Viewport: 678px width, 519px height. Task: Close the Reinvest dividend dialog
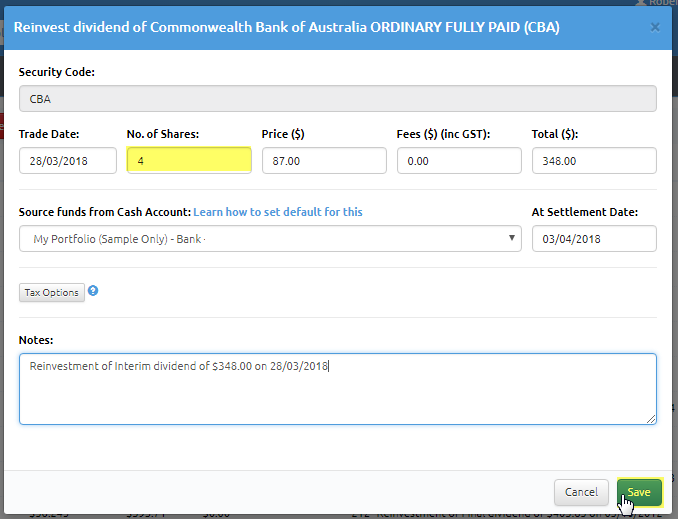click(x=655, y=28)
